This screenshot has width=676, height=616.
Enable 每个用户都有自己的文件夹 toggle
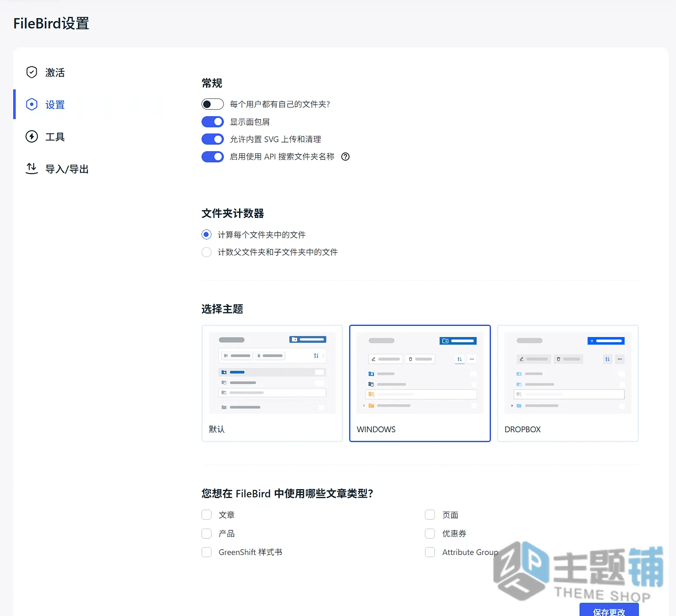tap(213, 104)
